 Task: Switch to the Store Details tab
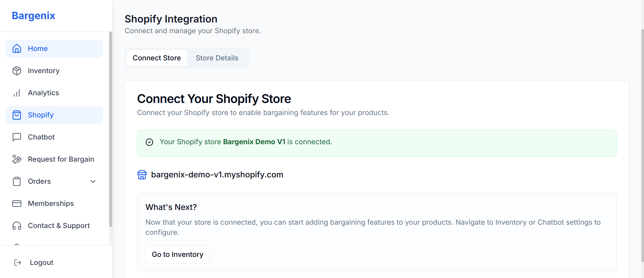[217, 58]
